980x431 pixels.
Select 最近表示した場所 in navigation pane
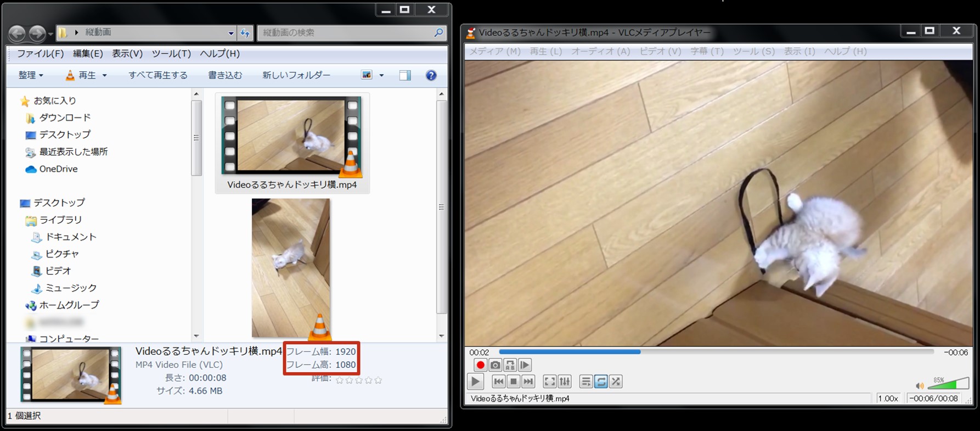click(66, 152)
